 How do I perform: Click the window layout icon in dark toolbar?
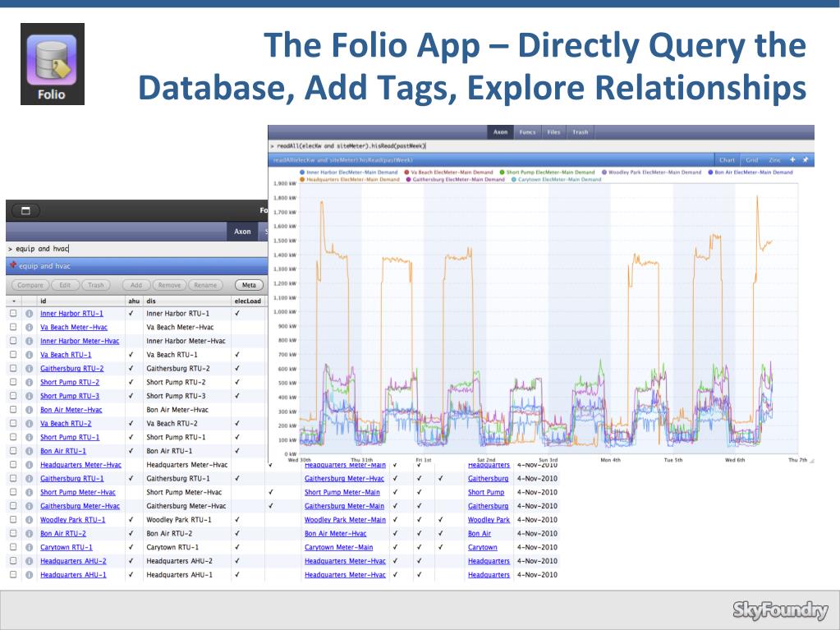coord(25,210)
